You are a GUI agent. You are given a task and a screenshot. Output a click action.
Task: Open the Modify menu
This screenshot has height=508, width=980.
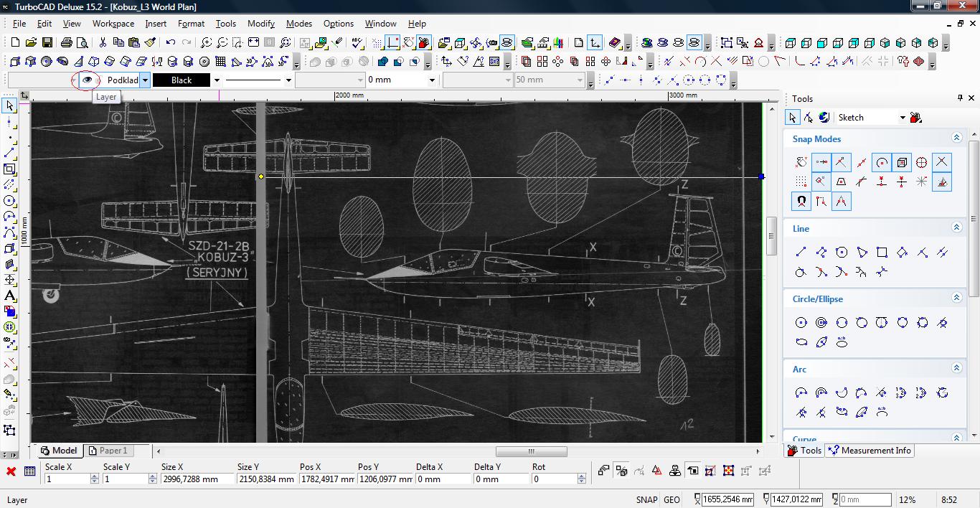point(261,24)
